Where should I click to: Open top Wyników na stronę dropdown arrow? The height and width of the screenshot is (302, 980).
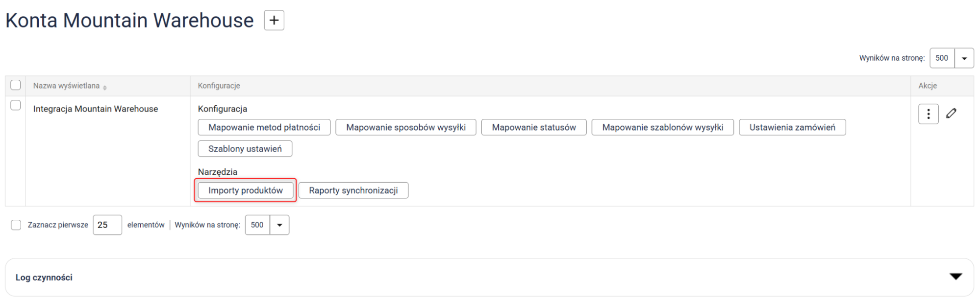pos(964,58)
